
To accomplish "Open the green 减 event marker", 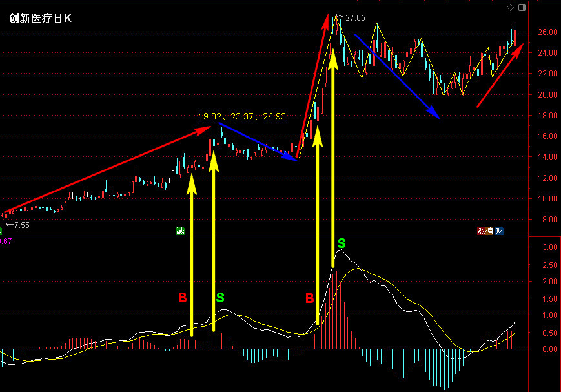I will (180, 231).
